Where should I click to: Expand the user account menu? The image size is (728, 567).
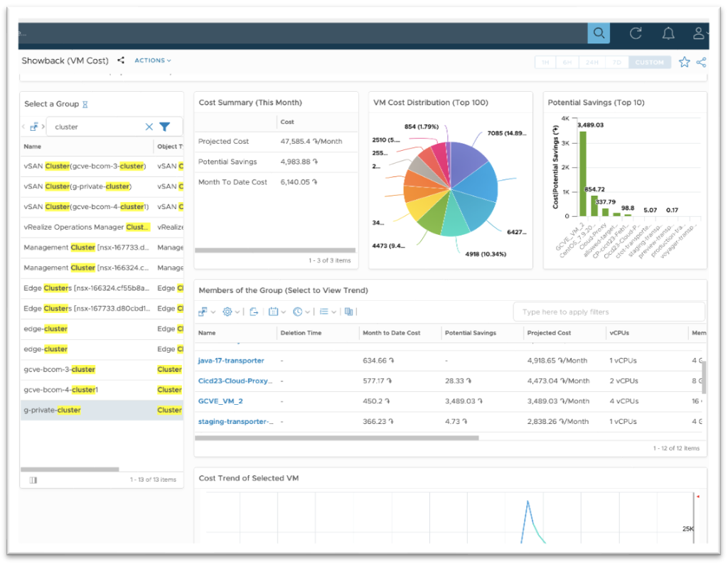(700, 33)
